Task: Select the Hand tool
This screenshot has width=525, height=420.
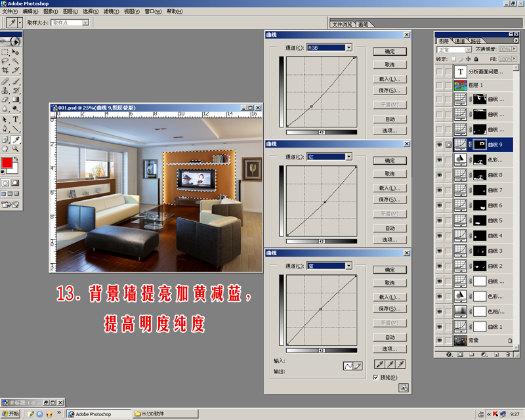Action: [5, 148]
